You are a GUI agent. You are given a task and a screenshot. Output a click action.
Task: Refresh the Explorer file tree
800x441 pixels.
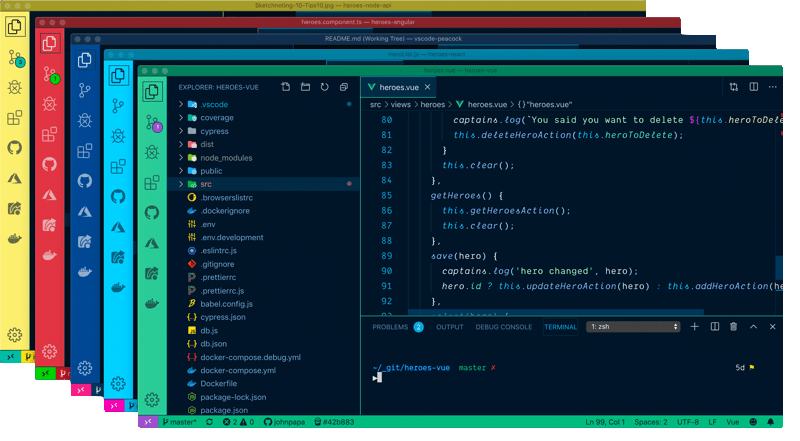click(324, 87)
